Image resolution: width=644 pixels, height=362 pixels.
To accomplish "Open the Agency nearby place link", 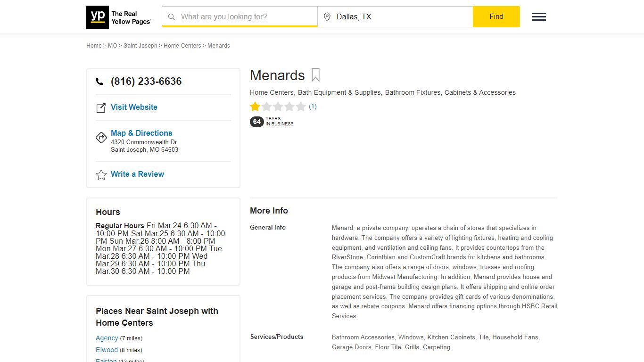I will [107, 338].
